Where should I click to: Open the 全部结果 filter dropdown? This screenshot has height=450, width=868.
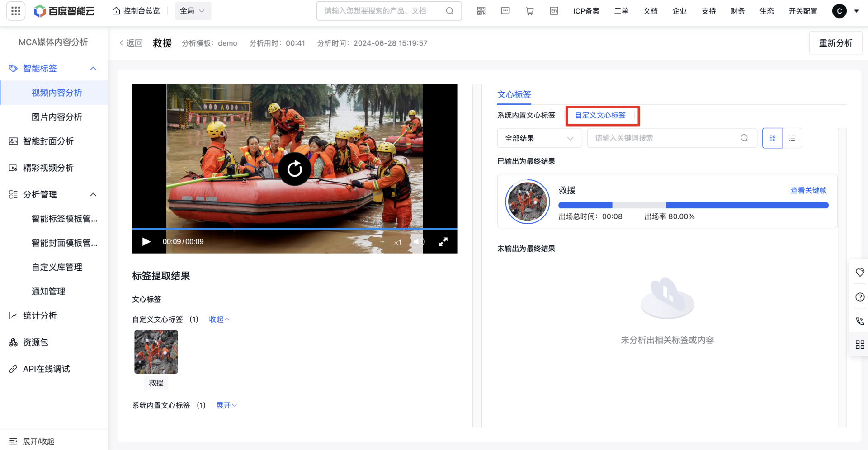point(540,138)
